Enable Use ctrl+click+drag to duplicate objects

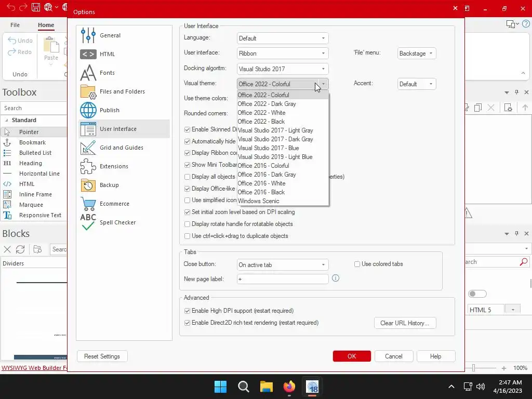(x=187, y=236)
